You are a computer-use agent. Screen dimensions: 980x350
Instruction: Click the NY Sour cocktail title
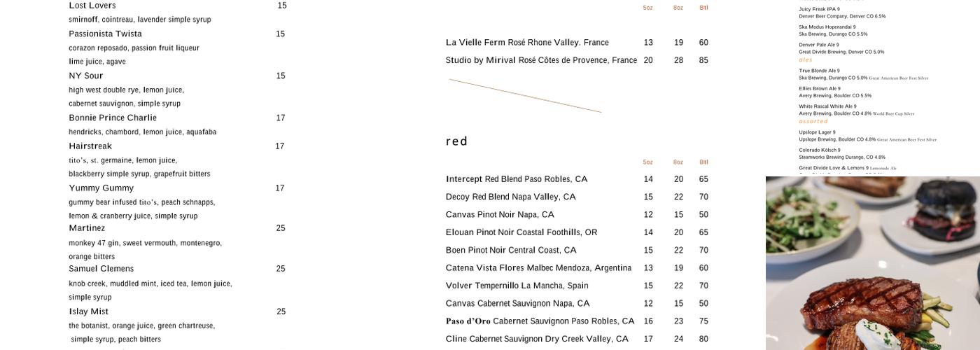(85, 76)
